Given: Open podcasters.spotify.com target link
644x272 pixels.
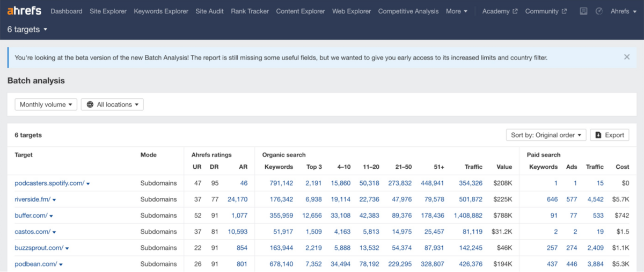Looking at the screenshot, I should [x=49, y=183].
